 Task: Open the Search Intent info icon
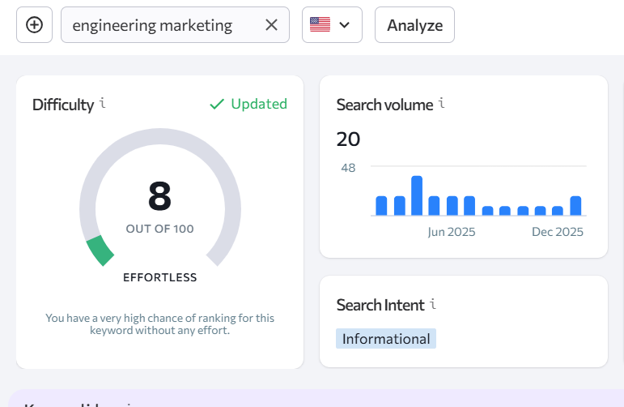(433, 304)
